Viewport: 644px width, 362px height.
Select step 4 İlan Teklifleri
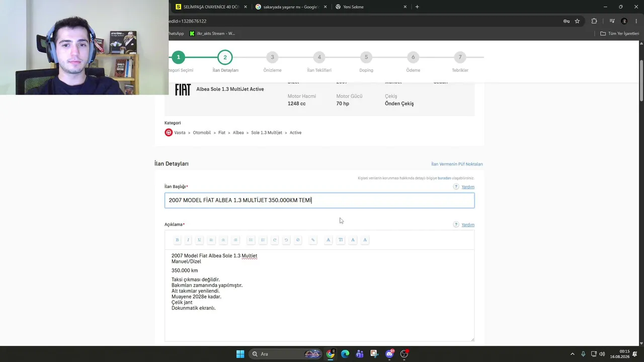(x=319, y=57)
